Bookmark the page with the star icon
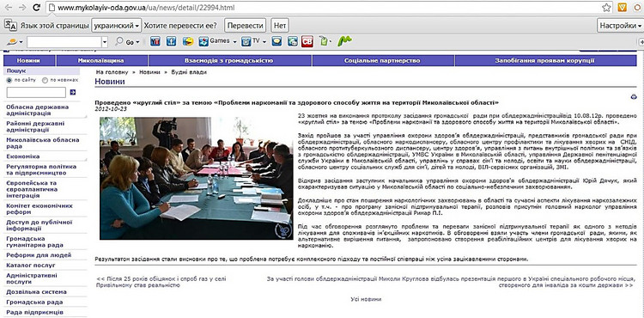The width and height of the screenshot is (644, 318). coord(606,8)
